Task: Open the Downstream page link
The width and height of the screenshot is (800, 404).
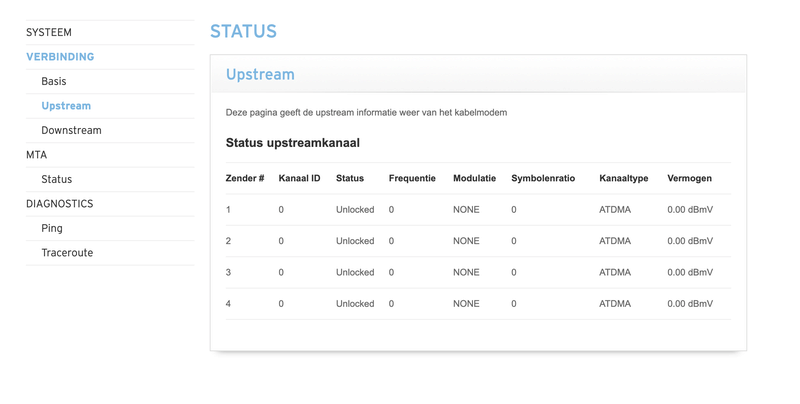Action: (71, 130)
